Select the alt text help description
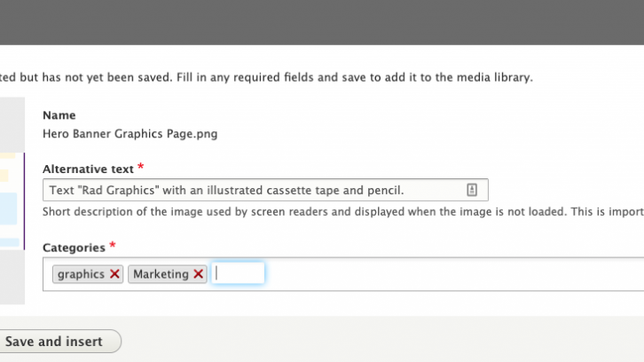 (x=343, y=212)
